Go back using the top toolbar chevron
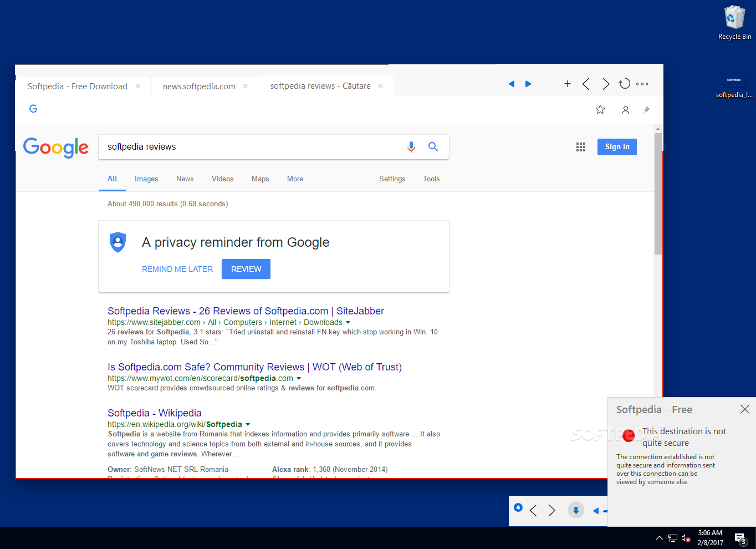 click(x=586, y=84)
